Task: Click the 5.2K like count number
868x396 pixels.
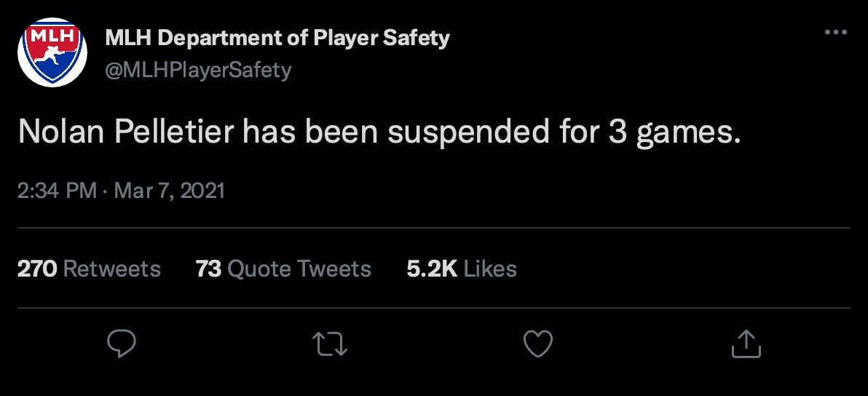Action: 432,269
